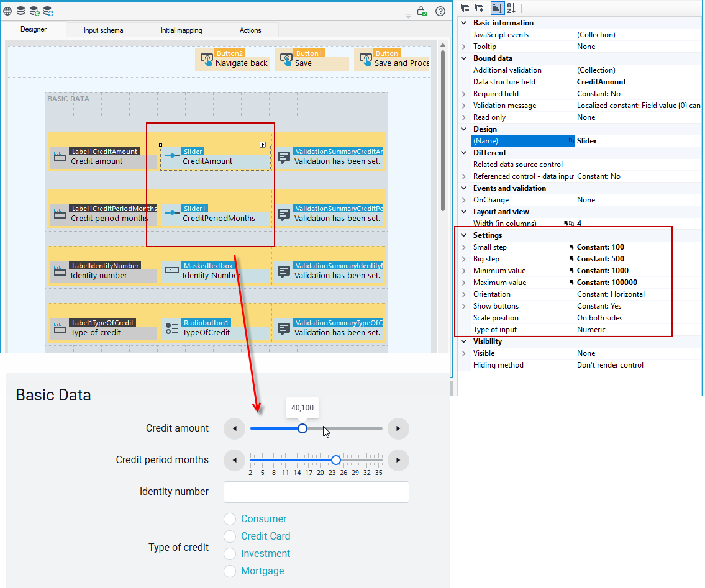The image size is (705, 588).
Task: Open the Initial mapping tab
Action: (181, 30)
